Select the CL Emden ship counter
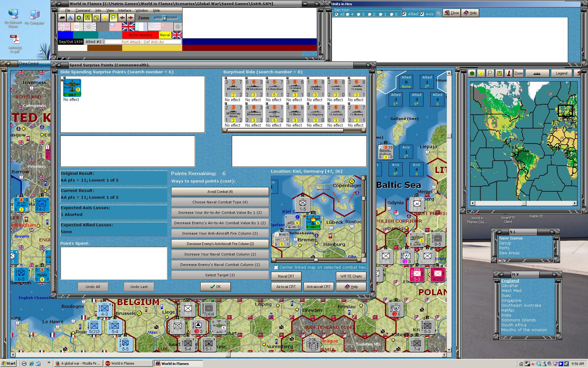588x368 pixels. (315, 88)
